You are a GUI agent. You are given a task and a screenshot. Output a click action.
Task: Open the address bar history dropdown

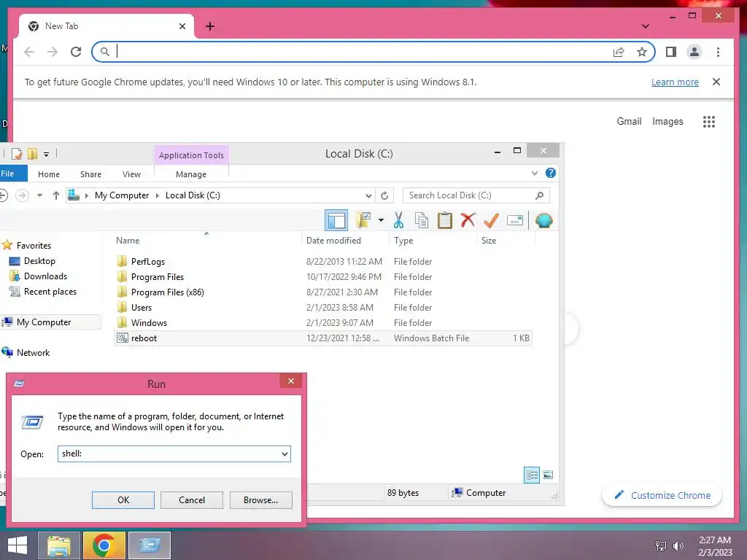pyautogui.click(x=368, y=195)
